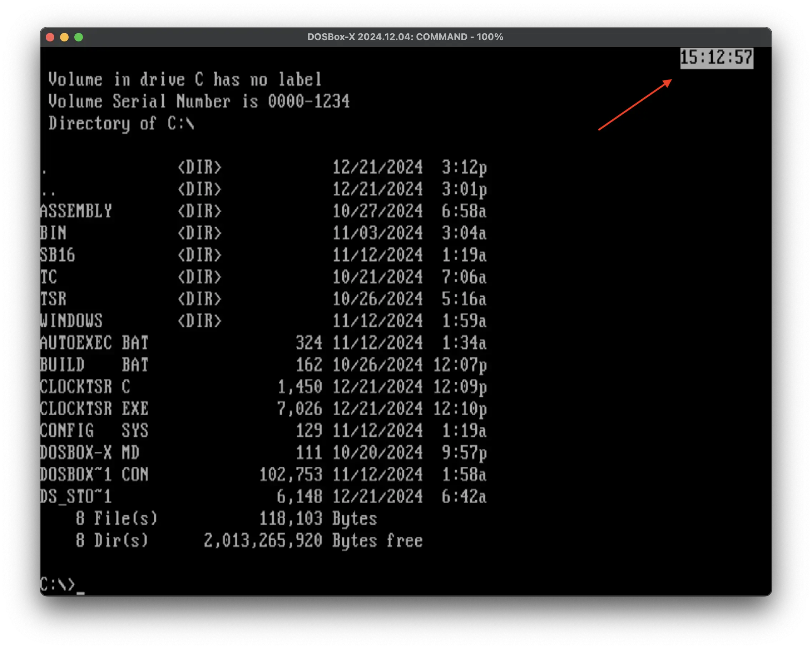Click the SB16 directory name
The width and height of the screenshot is (812, 649).
58,254
